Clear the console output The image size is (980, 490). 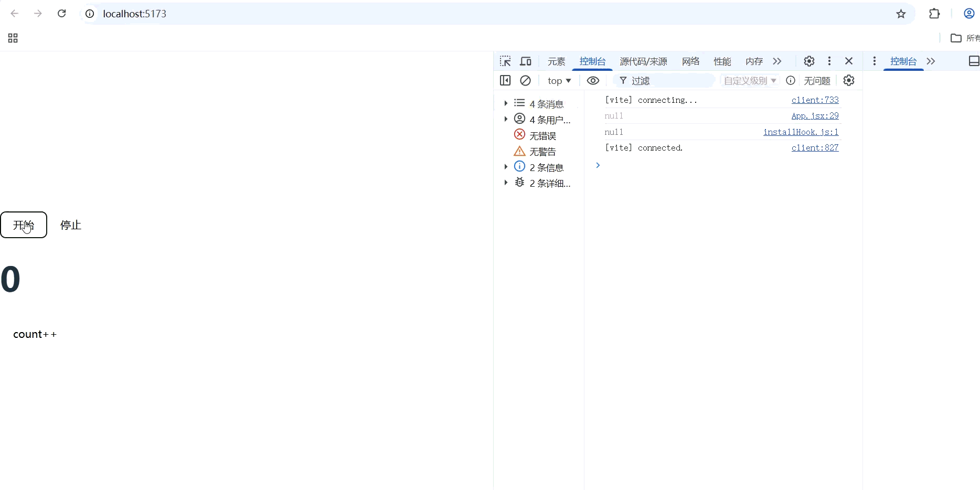point(526,80)
